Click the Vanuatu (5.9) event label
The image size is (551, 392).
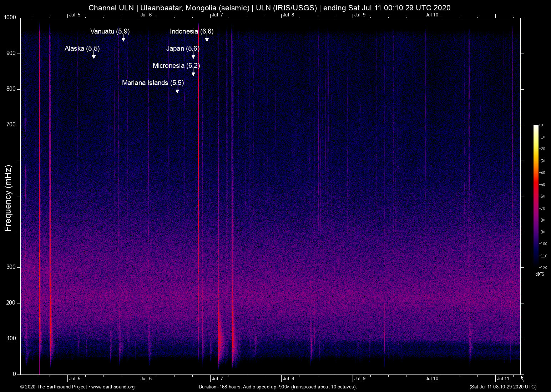click(110, 31)
